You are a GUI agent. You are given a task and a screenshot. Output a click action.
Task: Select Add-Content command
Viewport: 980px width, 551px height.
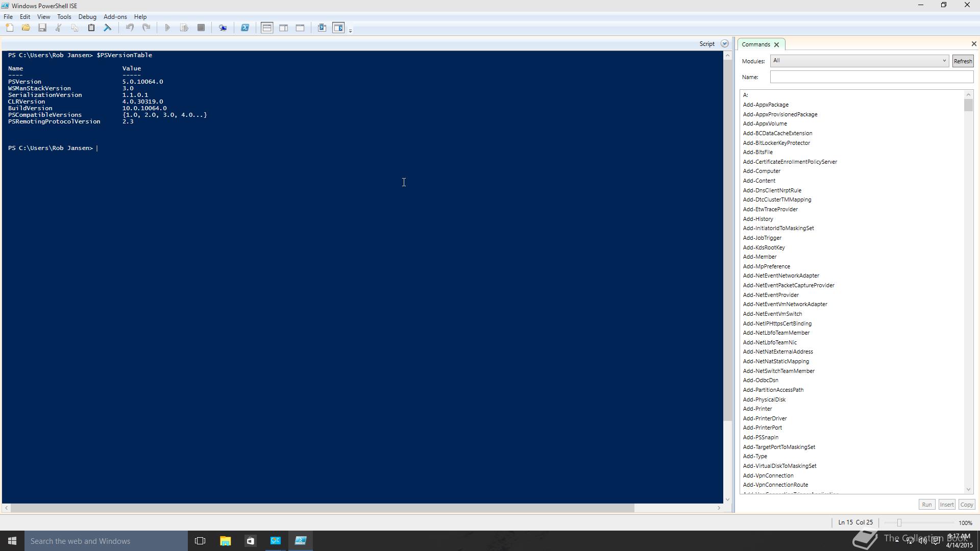click(759, 181)
